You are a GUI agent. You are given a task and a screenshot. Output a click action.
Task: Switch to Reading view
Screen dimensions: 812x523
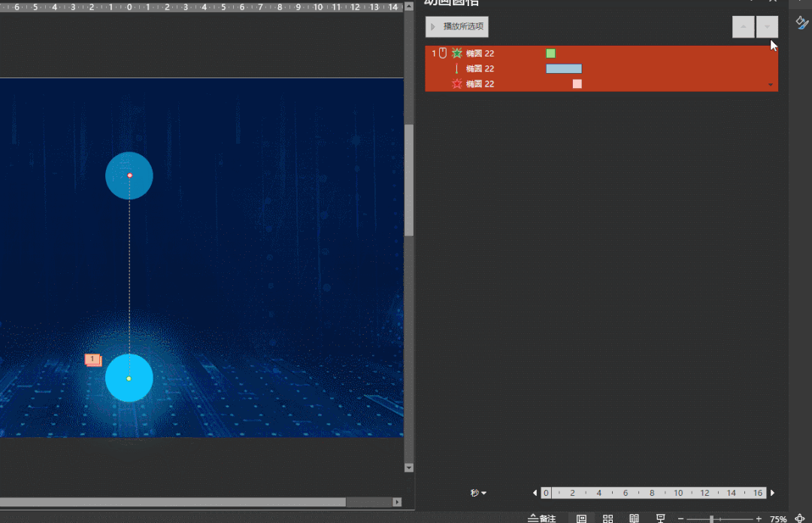[x=634, y=518]
